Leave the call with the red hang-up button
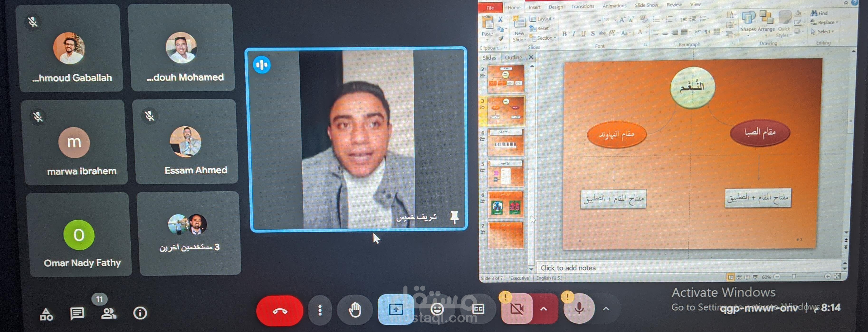 (x=279, y=311)
